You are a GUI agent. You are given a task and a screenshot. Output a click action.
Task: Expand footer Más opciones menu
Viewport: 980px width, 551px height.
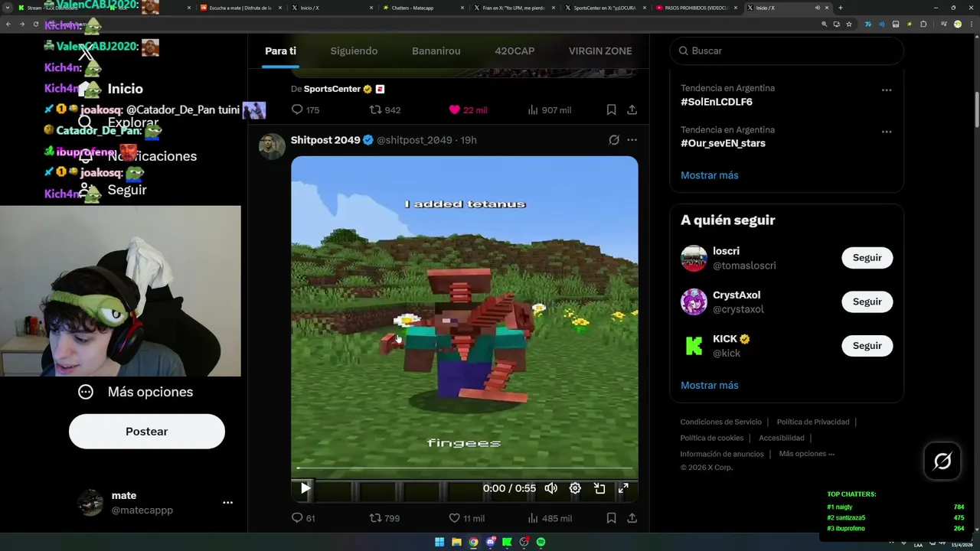point(806,454)
